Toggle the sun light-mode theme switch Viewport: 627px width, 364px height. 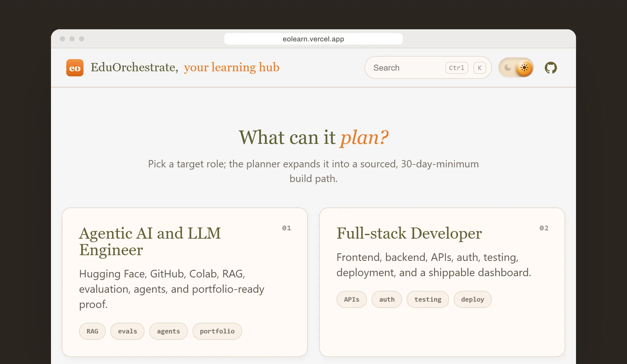point(524,67)
